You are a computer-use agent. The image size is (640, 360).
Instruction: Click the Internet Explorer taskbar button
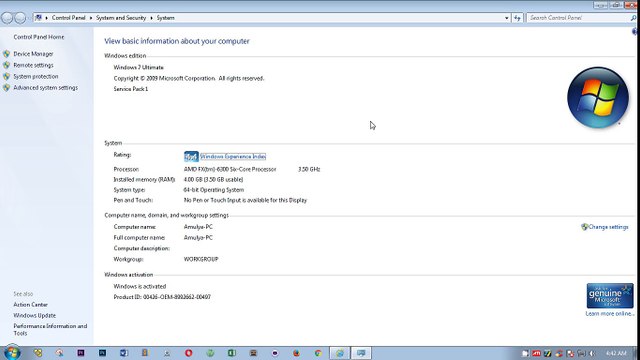click(340, 353)
